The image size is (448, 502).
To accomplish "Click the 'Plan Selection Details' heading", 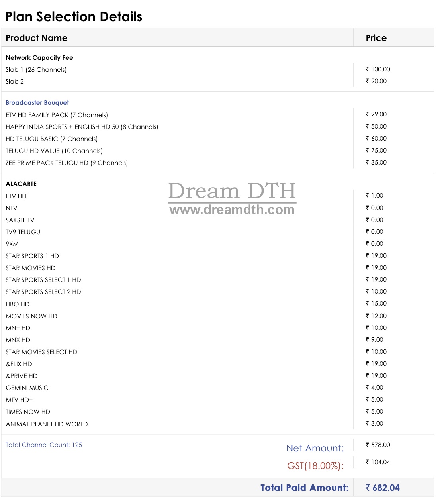I will tap(74, 17).
